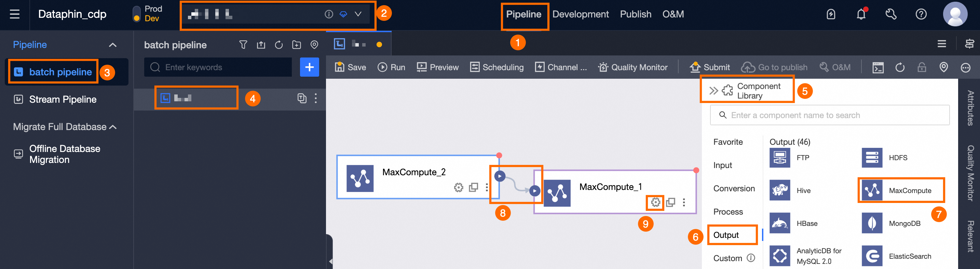The width and height of the screenshot is (980, 269).
Task: Toggle the Prod/Dev environment switch
Action: (137, 14)
